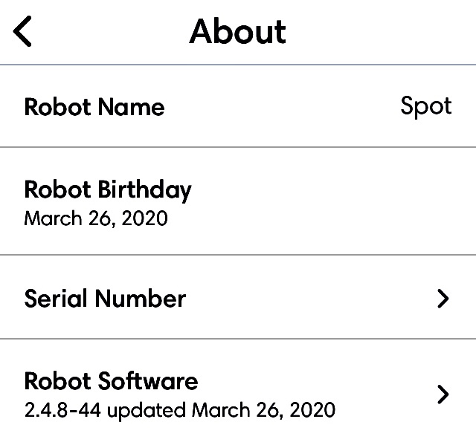Select the Robot Name label
Screen dimensions: 476x448
[x=94, y=107]
